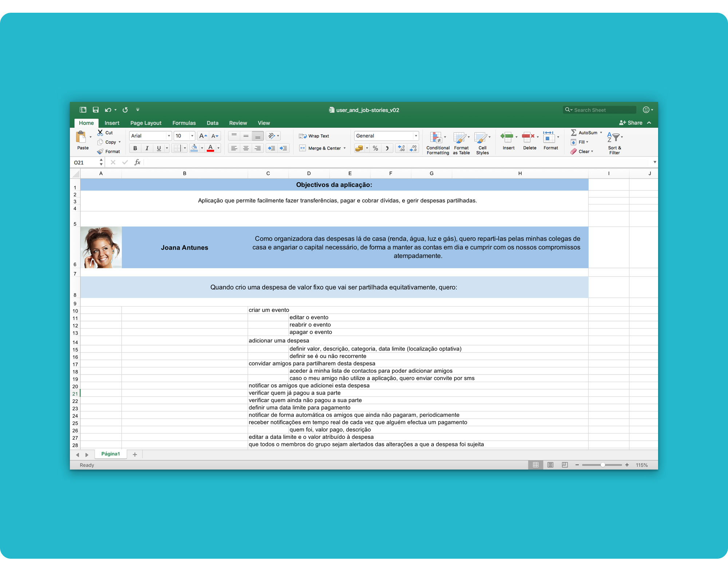Click the AutoSum sigma icon

click(574, 132)
